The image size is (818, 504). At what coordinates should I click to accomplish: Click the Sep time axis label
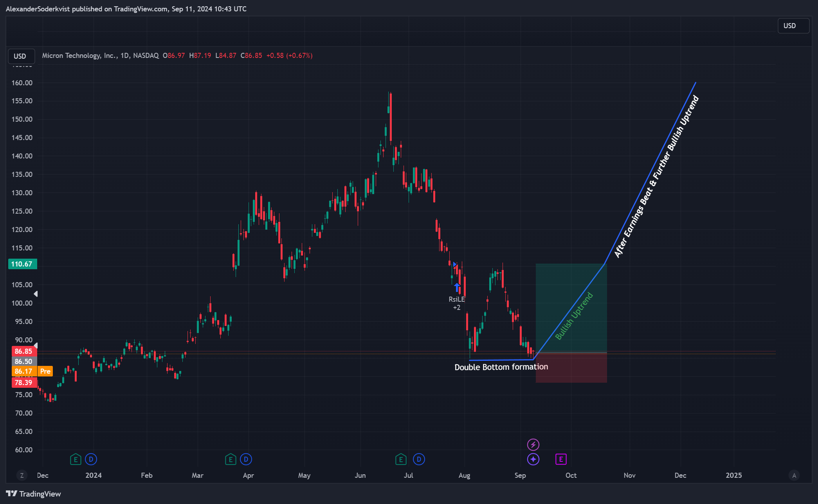pos(520,475)
